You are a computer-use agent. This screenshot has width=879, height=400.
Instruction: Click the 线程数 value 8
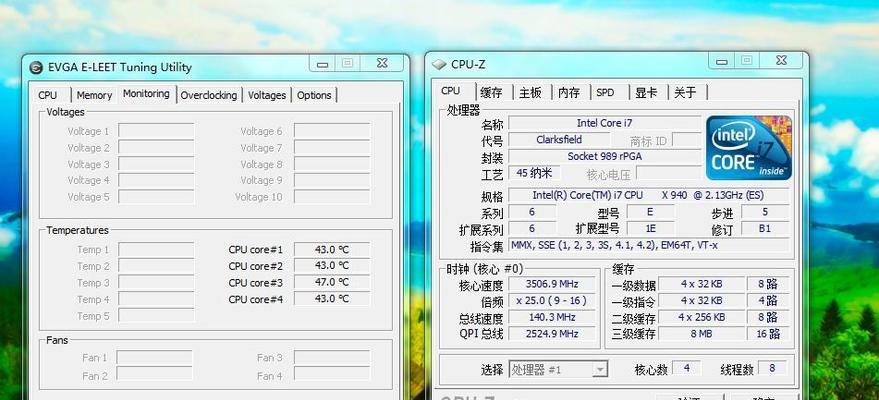[772, 369]
